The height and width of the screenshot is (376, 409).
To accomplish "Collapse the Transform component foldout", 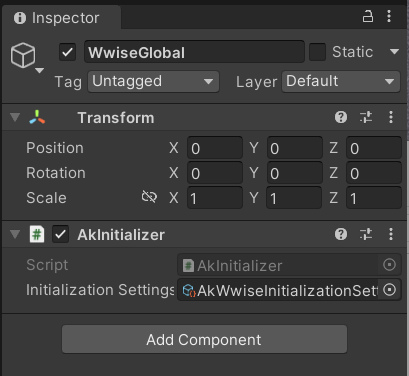I will point(15,117).
